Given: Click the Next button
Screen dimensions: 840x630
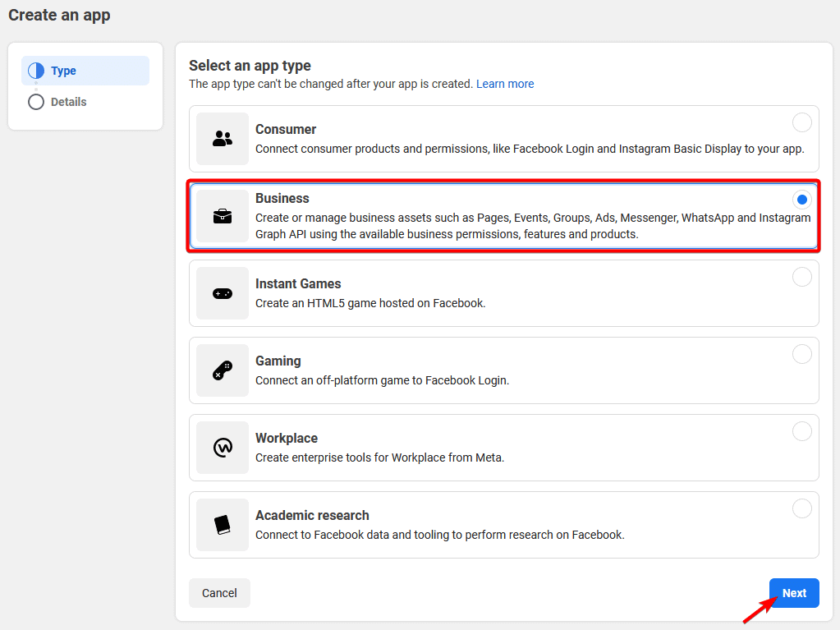Looking at the screenshot, I should (793, 592).
